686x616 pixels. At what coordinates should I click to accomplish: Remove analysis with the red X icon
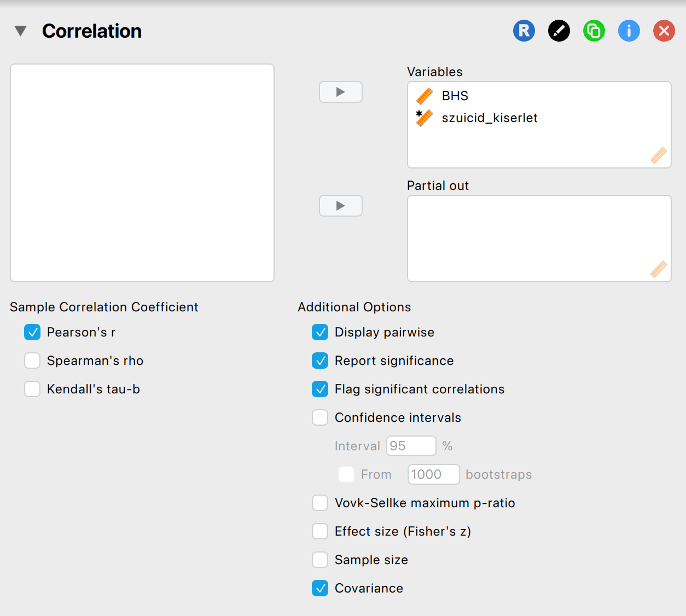pyautogui.click(x=664, y=31)
